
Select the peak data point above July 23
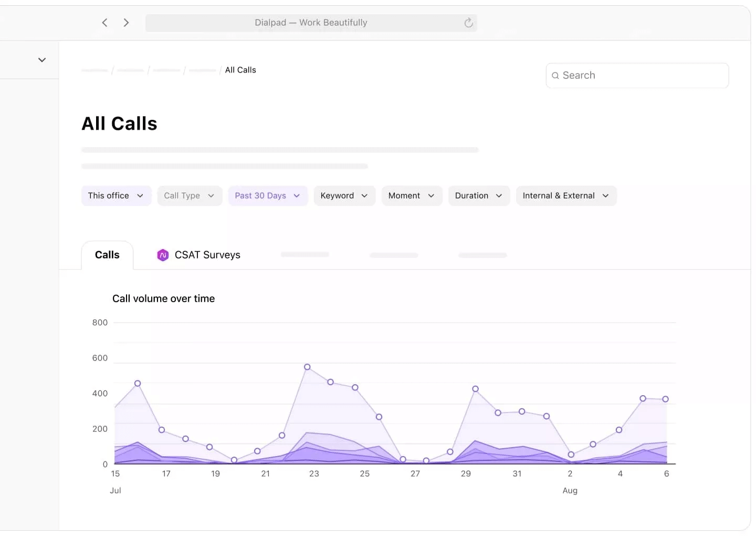(x=307, y=366)
